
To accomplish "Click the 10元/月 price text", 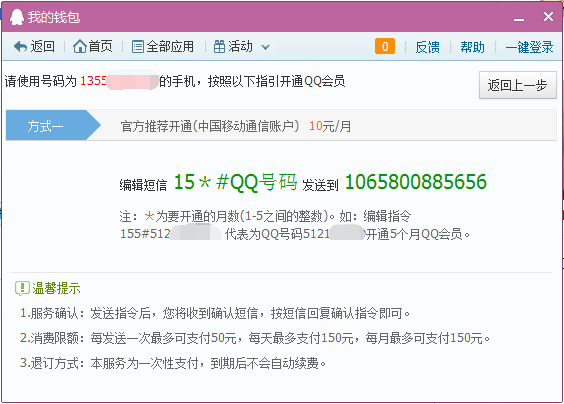I will click(330, 126).
